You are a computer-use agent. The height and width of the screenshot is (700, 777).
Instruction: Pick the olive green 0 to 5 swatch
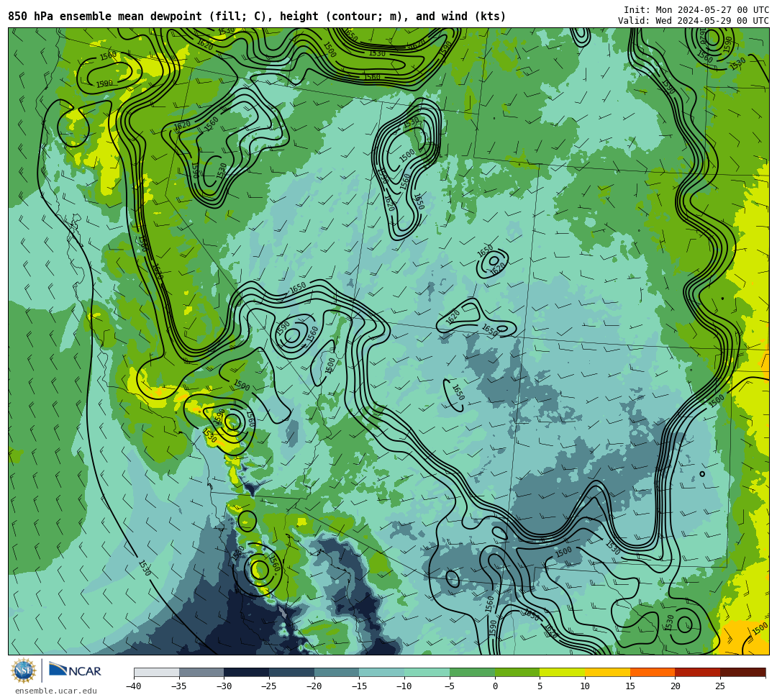517,672
